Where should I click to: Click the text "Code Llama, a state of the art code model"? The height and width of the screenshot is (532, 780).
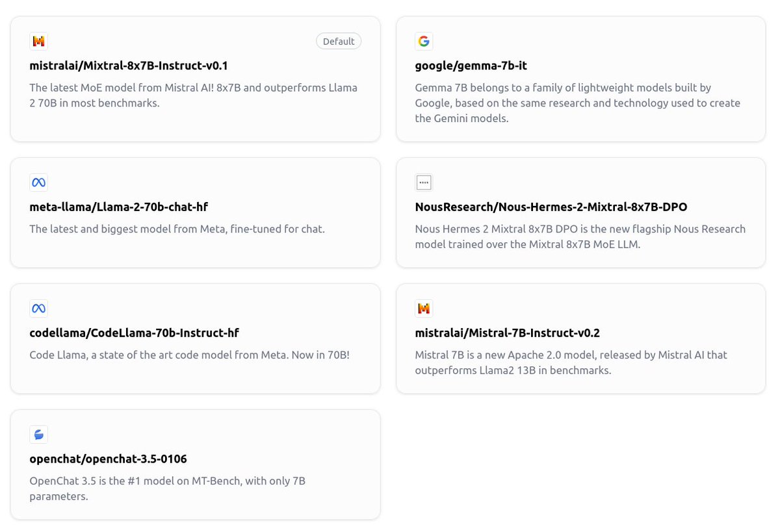pos(190,355)
